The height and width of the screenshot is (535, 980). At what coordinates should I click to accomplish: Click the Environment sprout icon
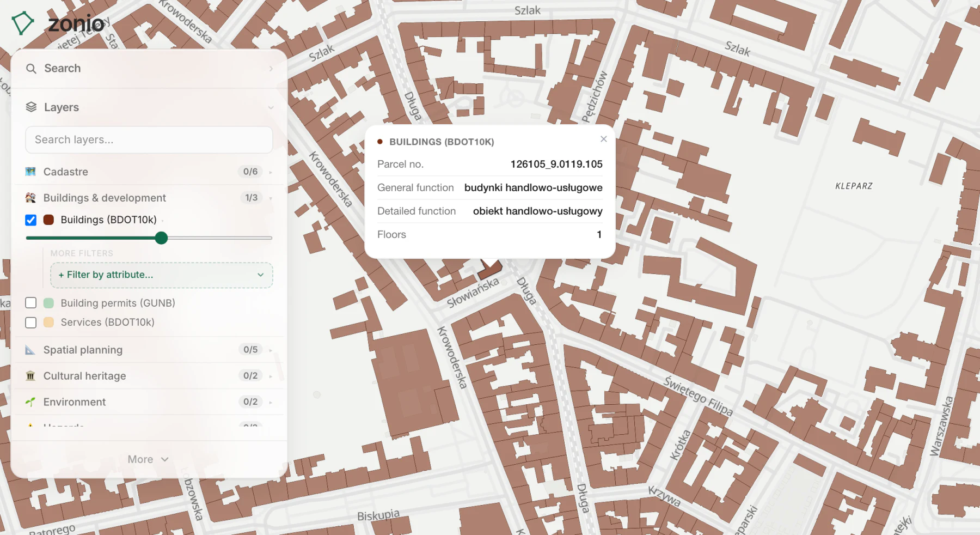point(30,402)
